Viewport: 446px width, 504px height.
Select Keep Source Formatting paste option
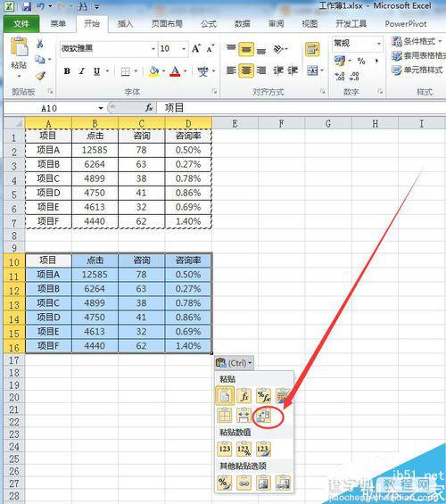tap(283, 395)
